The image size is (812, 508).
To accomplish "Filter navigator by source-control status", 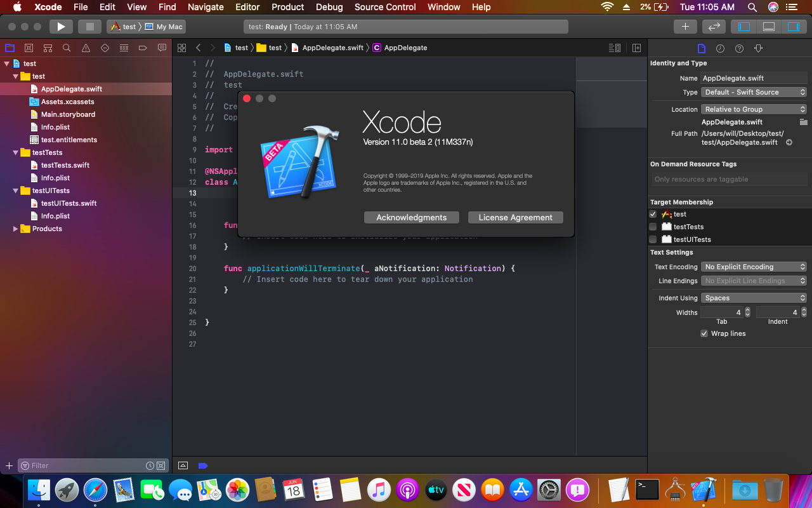I will coord(161,465).
